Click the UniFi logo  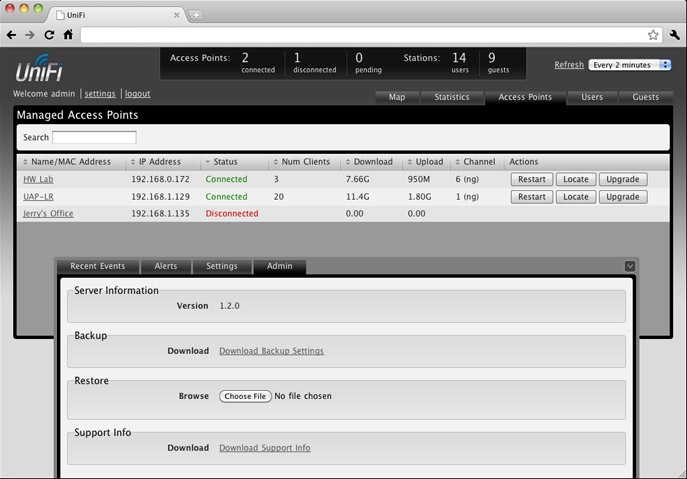39,68
